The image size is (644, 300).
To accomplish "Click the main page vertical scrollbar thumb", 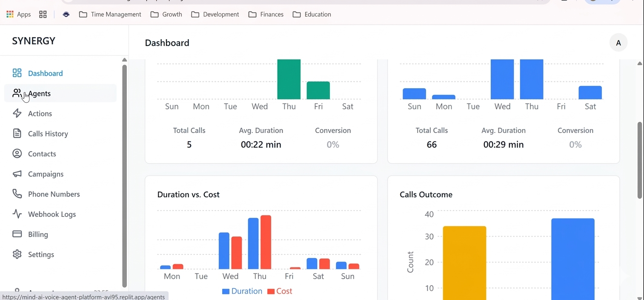I will (639, 160).
